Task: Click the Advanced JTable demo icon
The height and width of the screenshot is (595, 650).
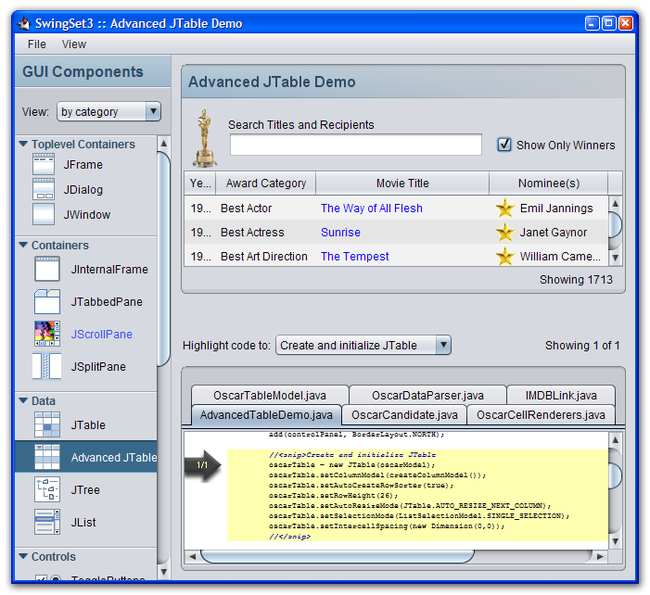Action: (47, 457)
